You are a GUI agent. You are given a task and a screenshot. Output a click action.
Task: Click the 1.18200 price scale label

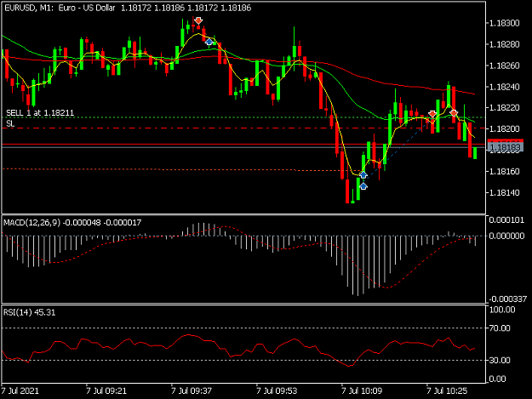point(505,129)
